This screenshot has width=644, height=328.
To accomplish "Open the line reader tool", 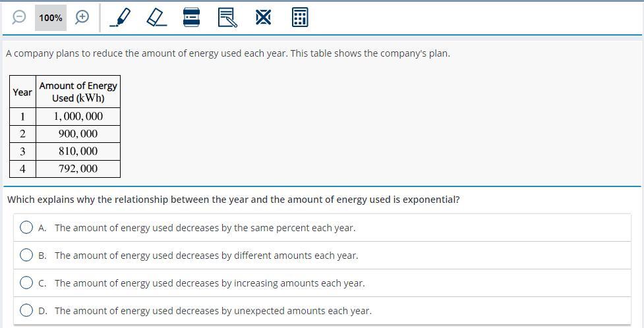I will point(191,18).
